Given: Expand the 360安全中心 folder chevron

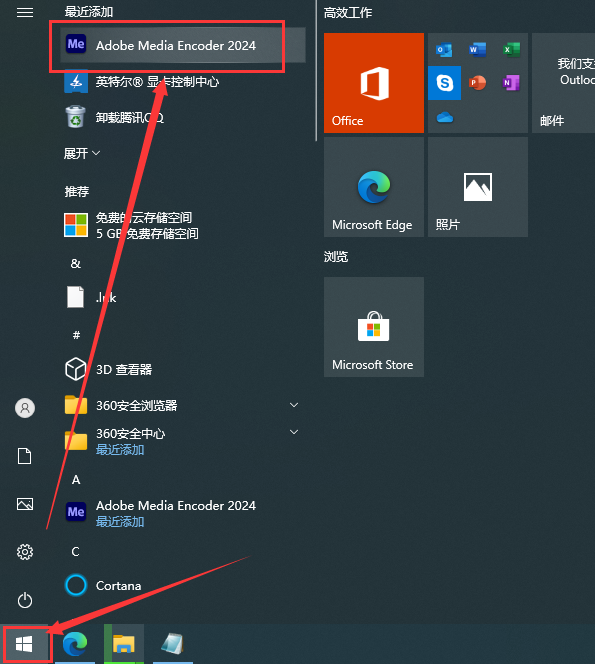Looking at the screenshot, I should [x=293, y=432].
